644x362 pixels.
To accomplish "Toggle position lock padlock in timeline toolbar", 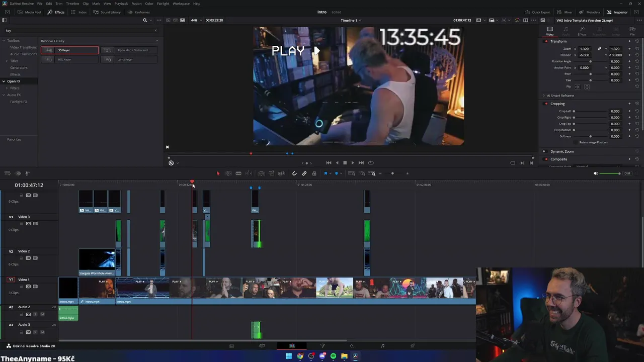I will [x=314, y=173].
